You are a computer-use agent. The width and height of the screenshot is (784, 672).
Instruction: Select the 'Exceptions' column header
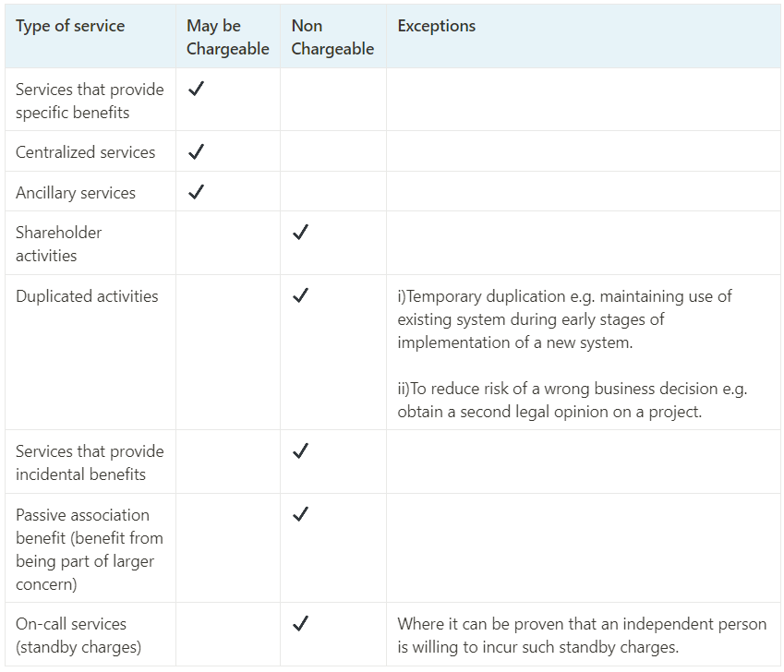pyautogui.click(x=437, y=26)
